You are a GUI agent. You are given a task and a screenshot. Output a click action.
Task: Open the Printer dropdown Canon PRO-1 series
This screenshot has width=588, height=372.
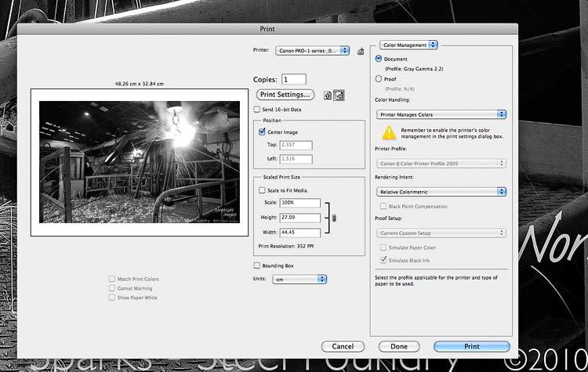tap(312, 51)
